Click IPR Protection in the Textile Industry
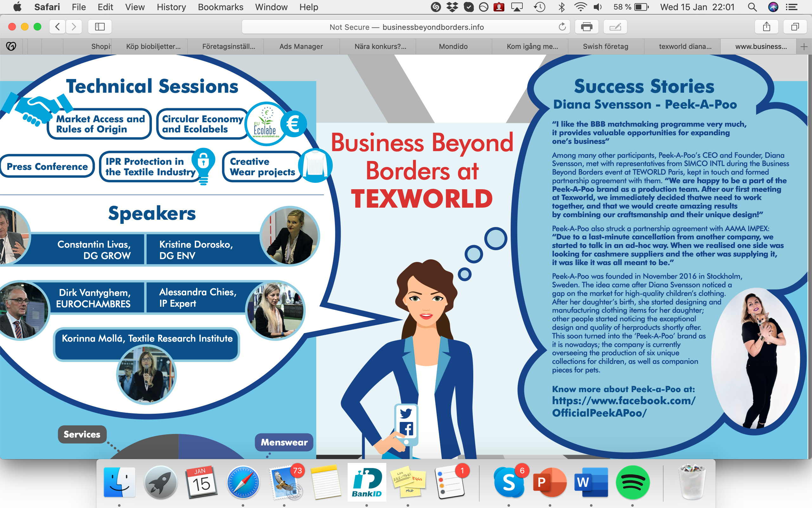812x508 pixels. point(150,167)
